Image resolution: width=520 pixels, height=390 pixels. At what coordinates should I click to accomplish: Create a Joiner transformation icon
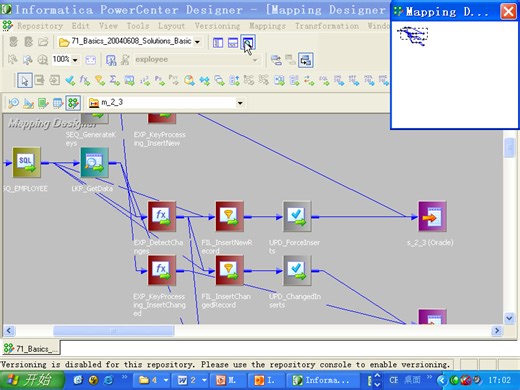click(204, 80)
